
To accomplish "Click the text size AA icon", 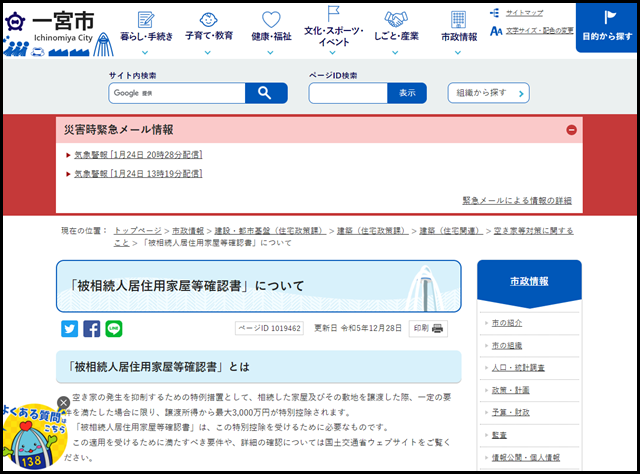I will point(496,31).
